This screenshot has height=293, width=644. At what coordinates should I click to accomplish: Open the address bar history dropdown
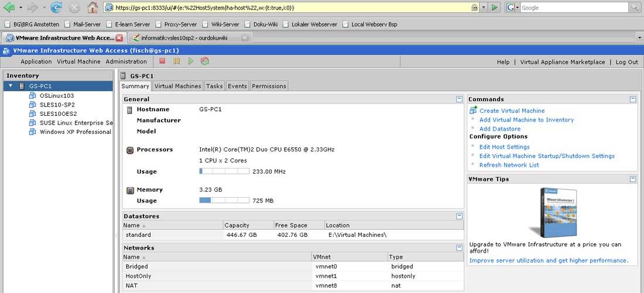484,8
